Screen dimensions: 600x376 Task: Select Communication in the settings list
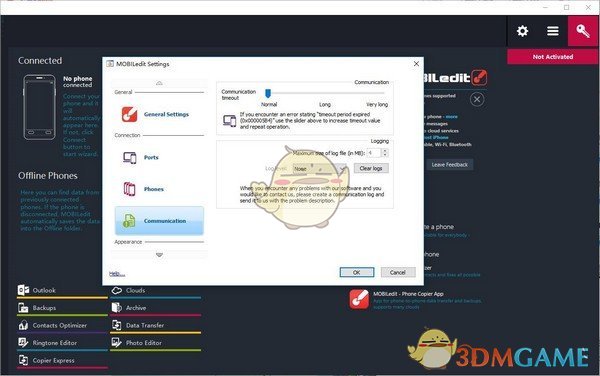click(159, 221)
